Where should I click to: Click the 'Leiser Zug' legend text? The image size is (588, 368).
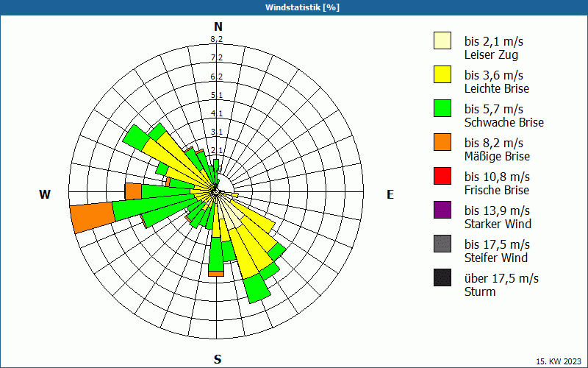491,54
